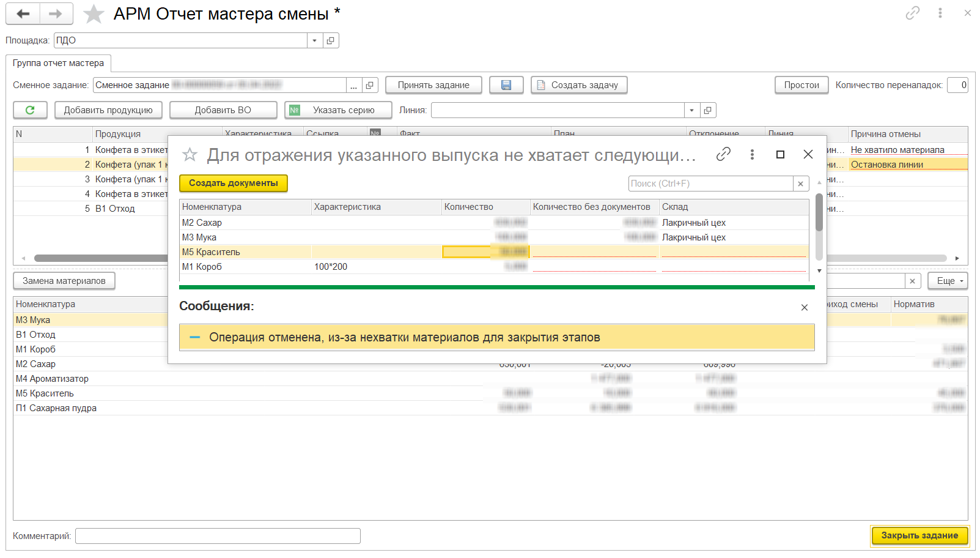This screenshot has height=558, width=980.
Task: Click the Создать документы button
Action: point(233,183)
